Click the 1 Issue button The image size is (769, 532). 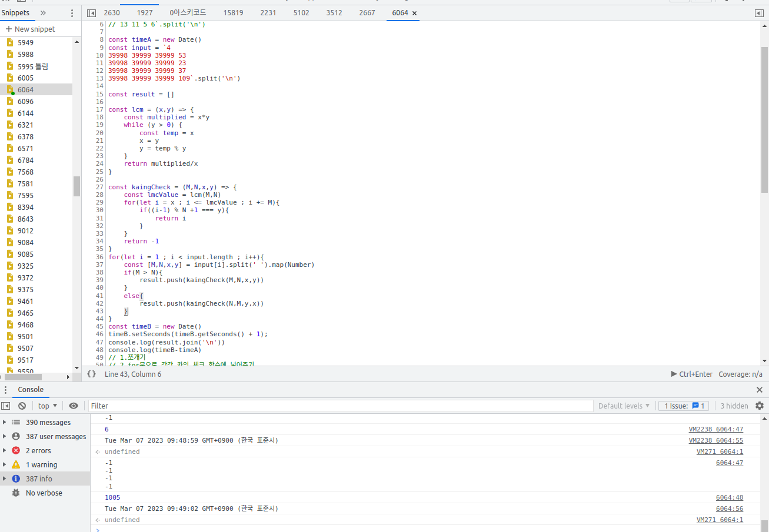[x=683, y=406]
